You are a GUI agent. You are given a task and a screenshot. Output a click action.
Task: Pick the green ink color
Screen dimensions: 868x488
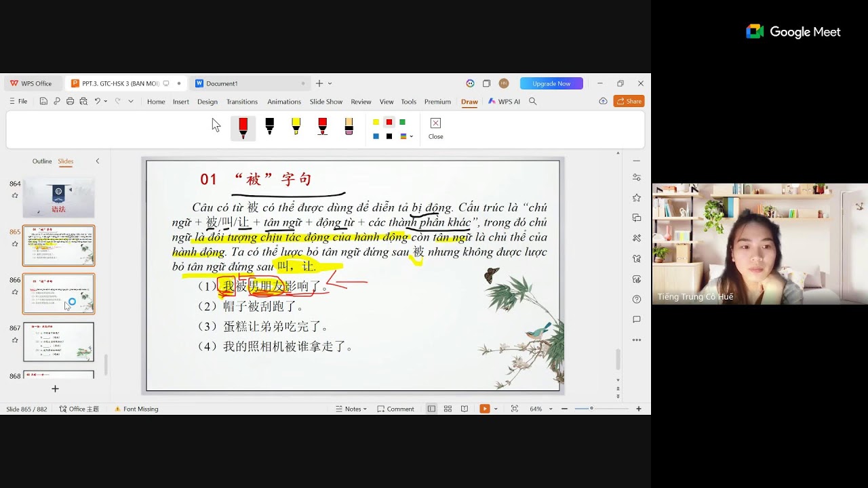(x=402, y=122)
